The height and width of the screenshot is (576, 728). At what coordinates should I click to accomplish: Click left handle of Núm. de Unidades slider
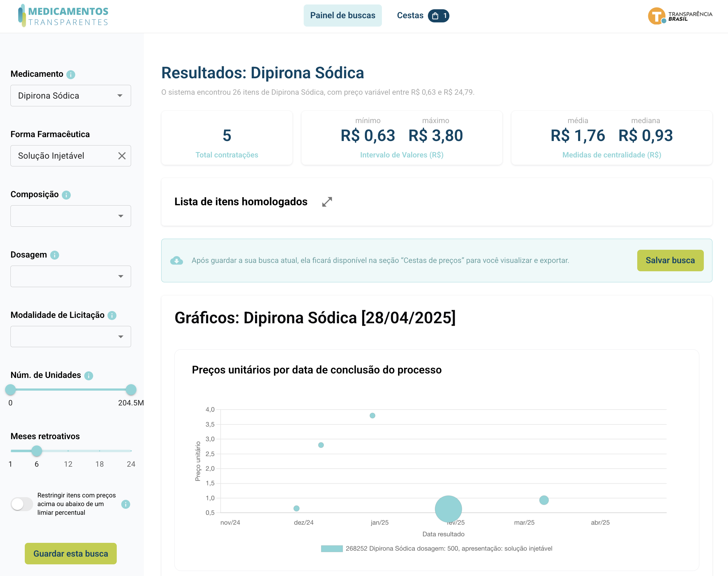point(10,390)
